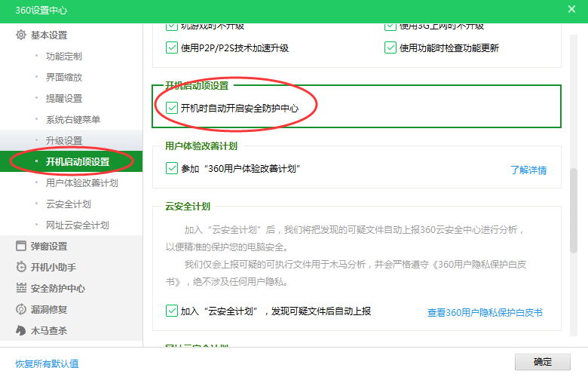The height and width of the screenshot is (377, 588).
Task: Click the 漏洞修复 icon in sidebar
Action: point(21,309)
